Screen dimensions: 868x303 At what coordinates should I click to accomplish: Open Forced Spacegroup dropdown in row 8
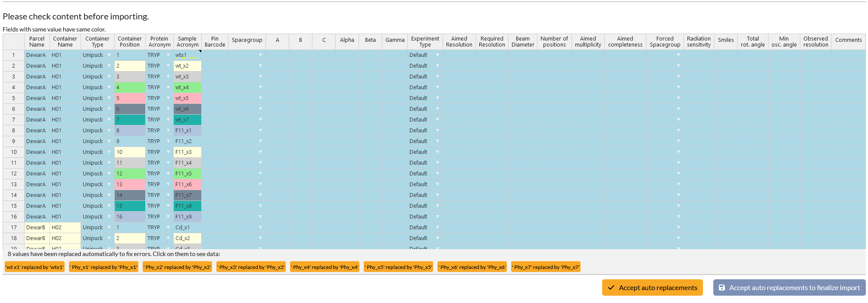point(678,131)
